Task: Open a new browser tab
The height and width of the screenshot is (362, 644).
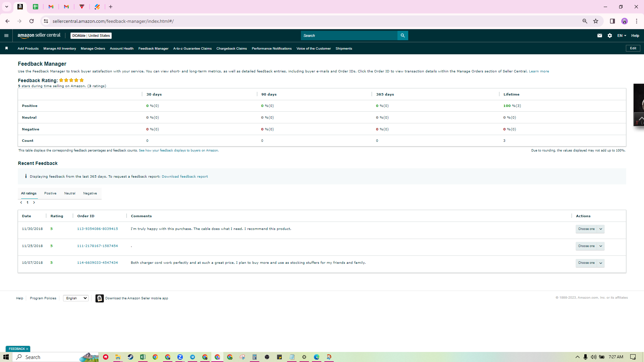Action: coord(111,7)
